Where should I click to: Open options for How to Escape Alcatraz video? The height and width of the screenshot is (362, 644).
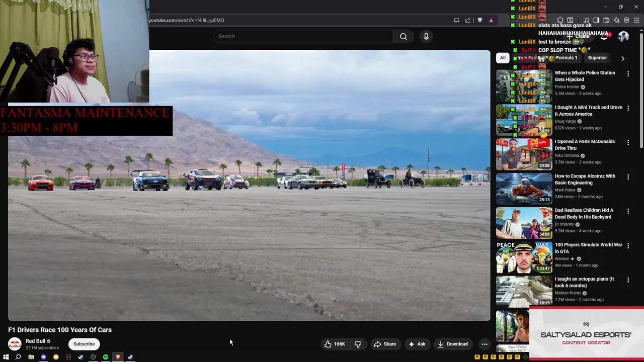tap(628, 177)
